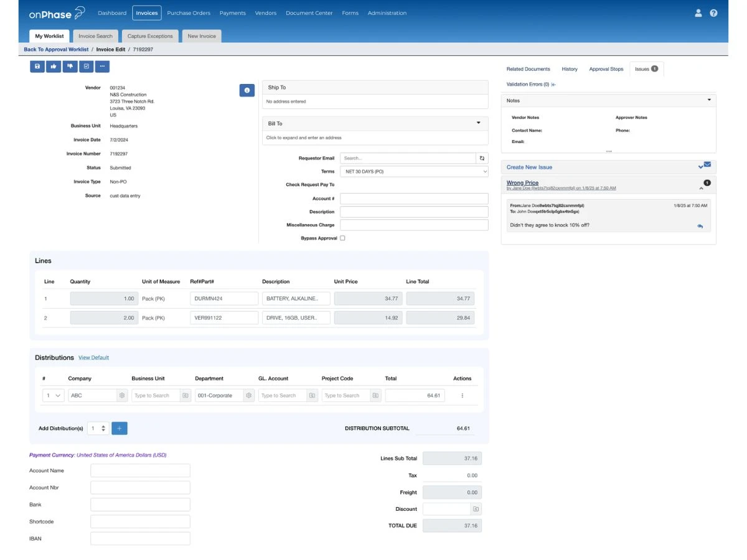Click the gear icon beside Company ABC
Viewport: 747px width, 560px height.
pos(122,395)
